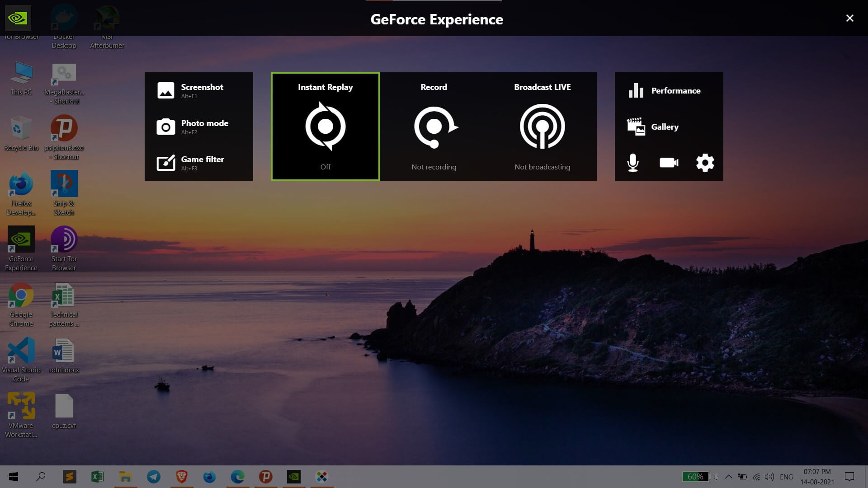Open Microsoft Edge from the taskbar
The width and height of the screenshot is (868, 488).
coord(237,477)
